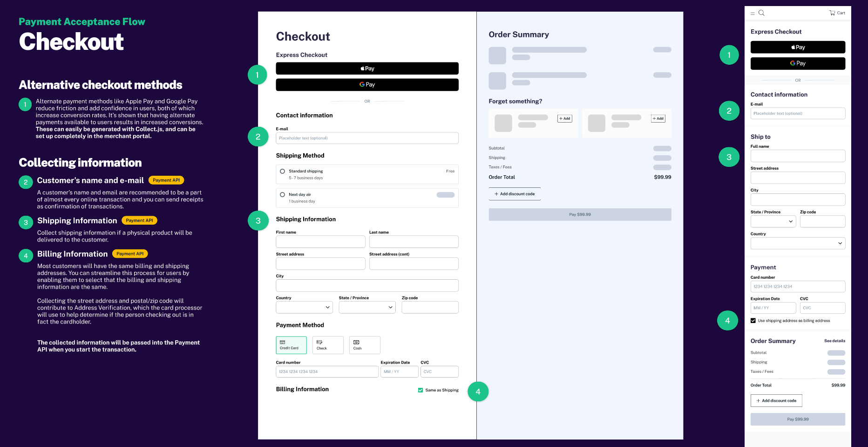Toggle the Same as Shipping checkbox
The height and width of the screenshot is (447, 868).
(x=420, y=390)
